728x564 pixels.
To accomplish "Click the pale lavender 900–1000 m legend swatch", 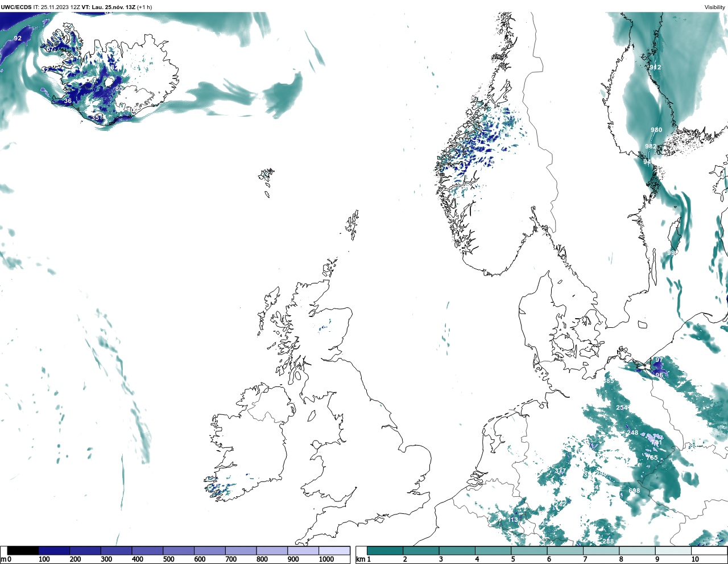I will point(303,550).
